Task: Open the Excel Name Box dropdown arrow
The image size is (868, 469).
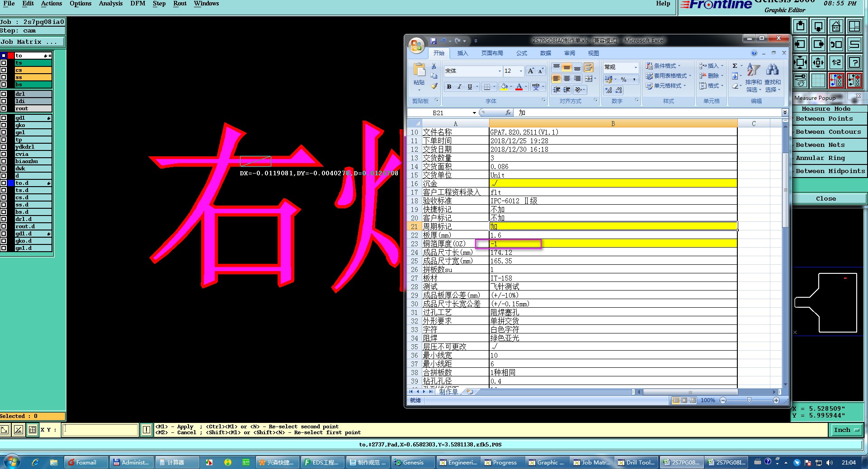Action: [474, 113]
